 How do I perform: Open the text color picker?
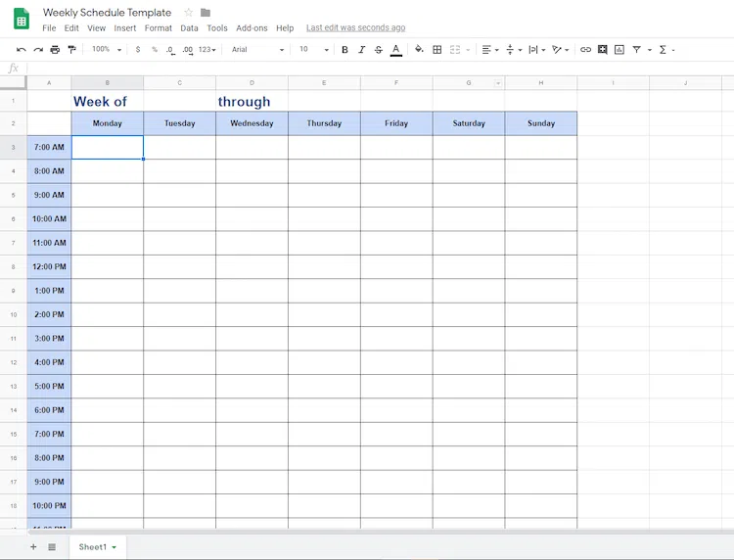pyautogui.click(x=395, y=49)
